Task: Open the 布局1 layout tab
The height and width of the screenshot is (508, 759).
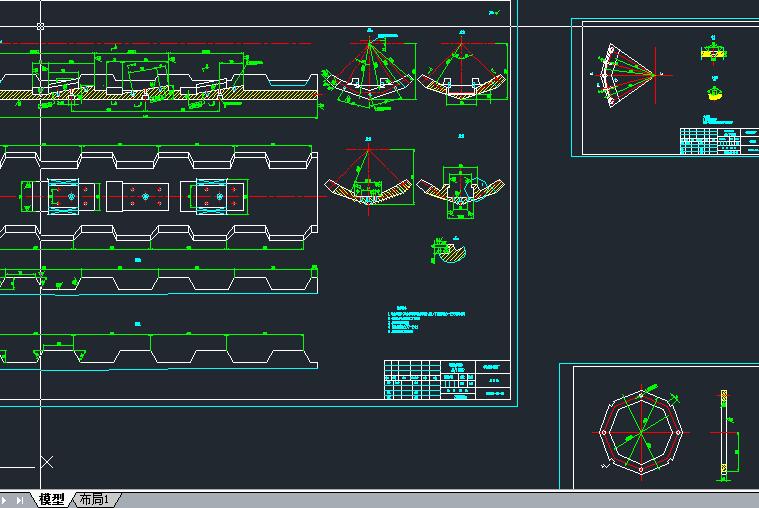Action: pos(94,499)
